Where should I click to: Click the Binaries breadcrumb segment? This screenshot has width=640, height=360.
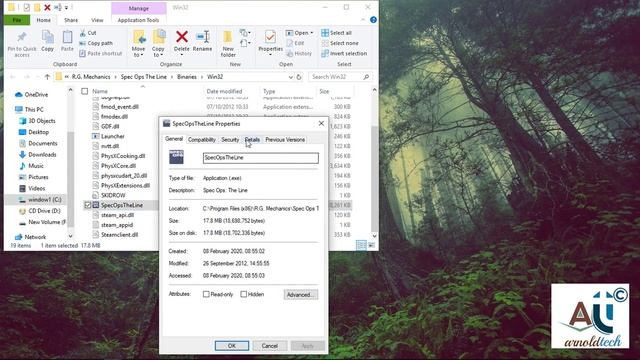[187, 77]
